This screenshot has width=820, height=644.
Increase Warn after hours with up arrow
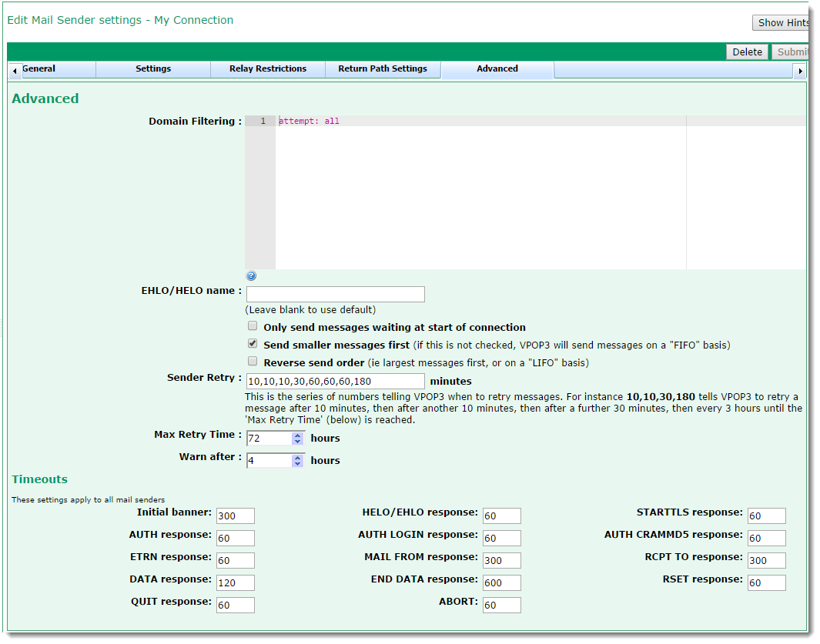(x=298, y=457)
